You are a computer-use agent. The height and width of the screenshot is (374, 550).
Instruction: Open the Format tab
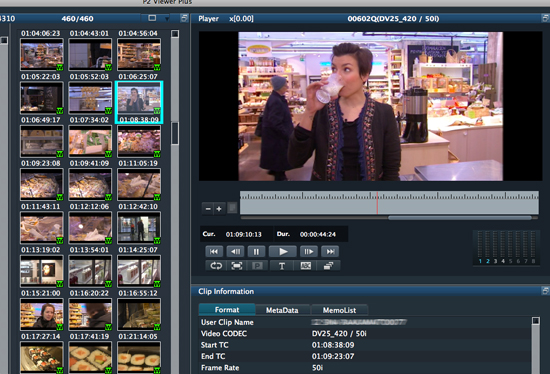227,310
